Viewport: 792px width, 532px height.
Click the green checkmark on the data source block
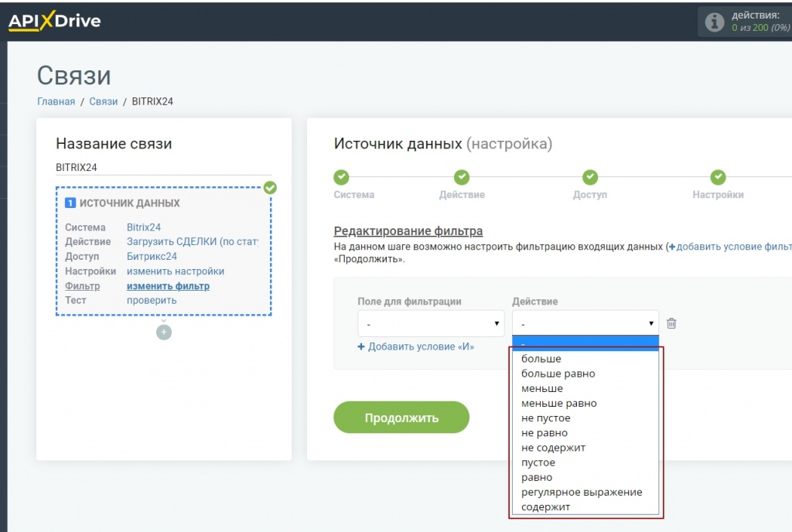(x=270, y=188)
